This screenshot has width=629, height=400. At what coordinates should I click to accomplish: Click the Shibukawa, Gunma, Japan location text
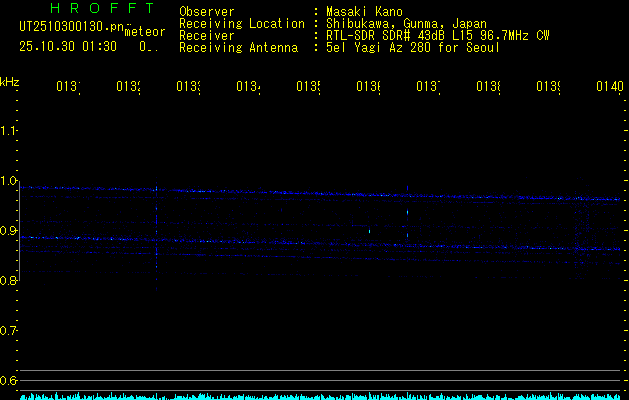click(405, 23)
